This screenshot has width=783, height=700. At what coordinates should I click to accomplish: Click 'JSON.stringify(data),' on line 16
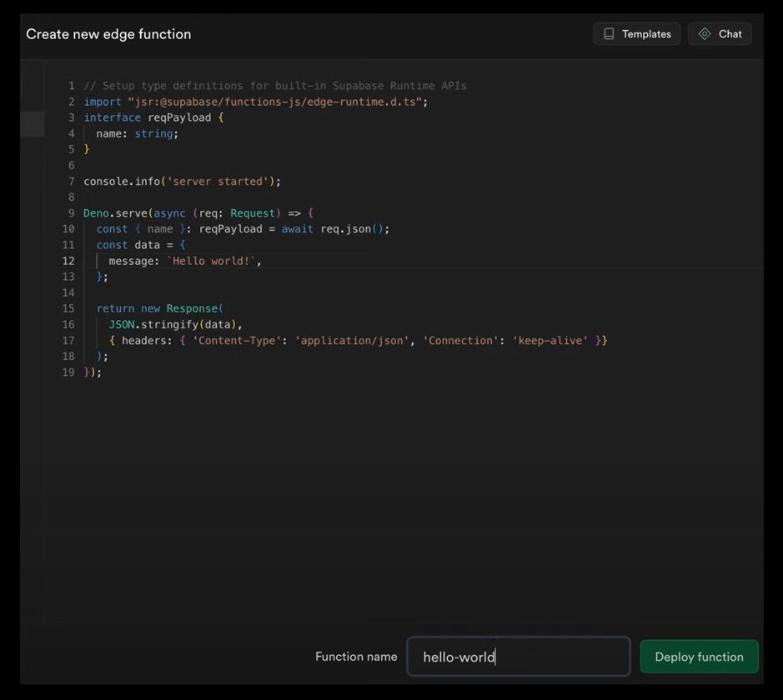[176, 324]
